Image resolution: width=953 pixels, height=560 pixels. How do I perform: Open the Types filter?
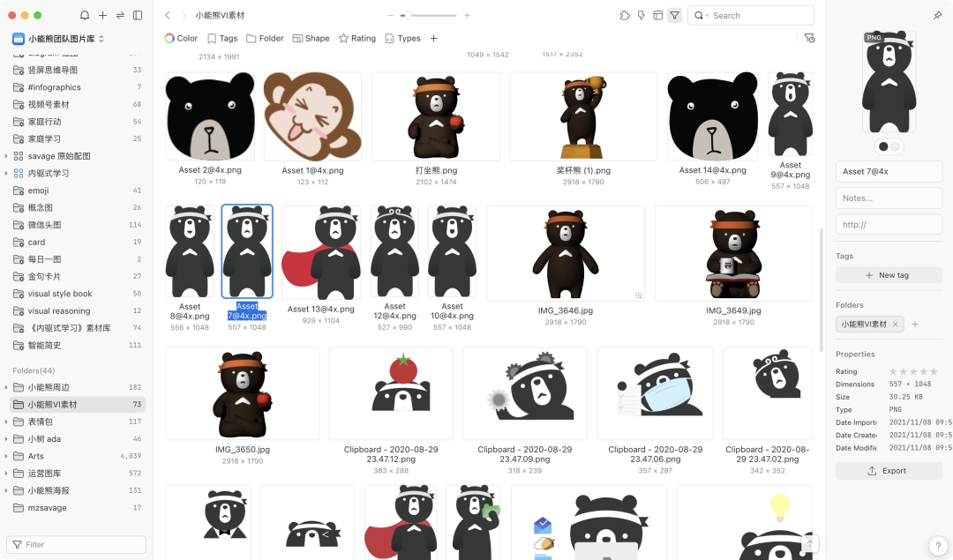403,38
